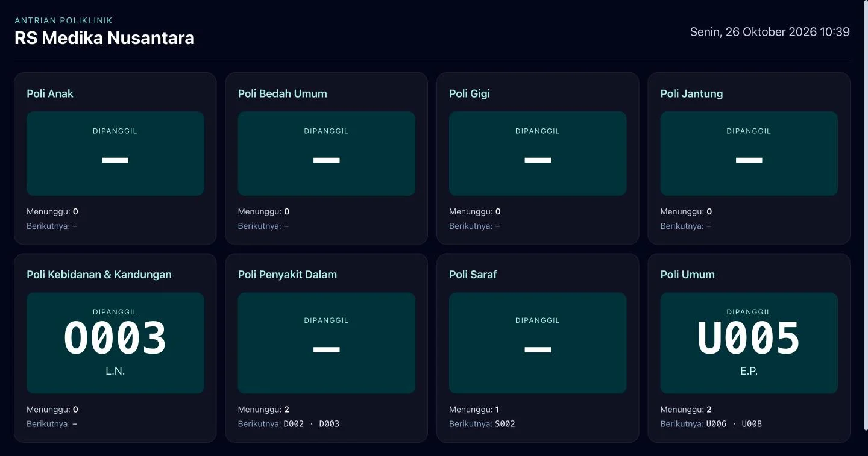Click the "ANTRIAN POLIKLINIK" header label
This screenshot has height=456, width=868.
[x=63, y=20]
